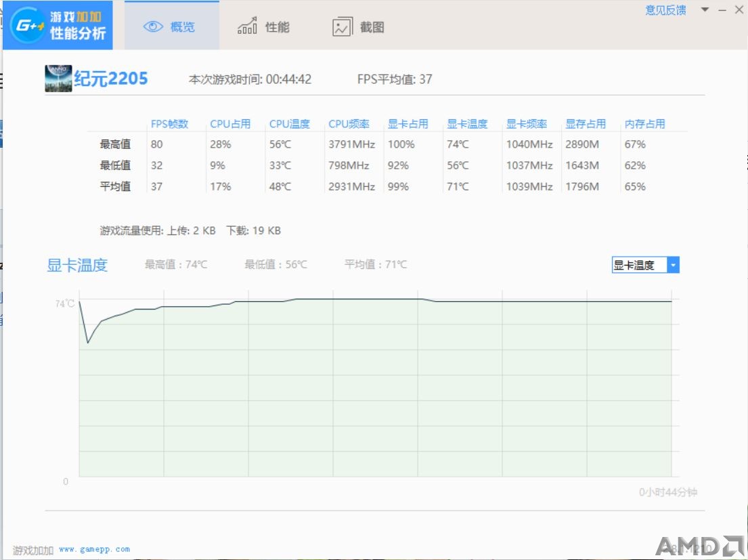Screen dimensions: 748x560
Task: Select the CPU频率 column header
Action: tap(349, 124)
